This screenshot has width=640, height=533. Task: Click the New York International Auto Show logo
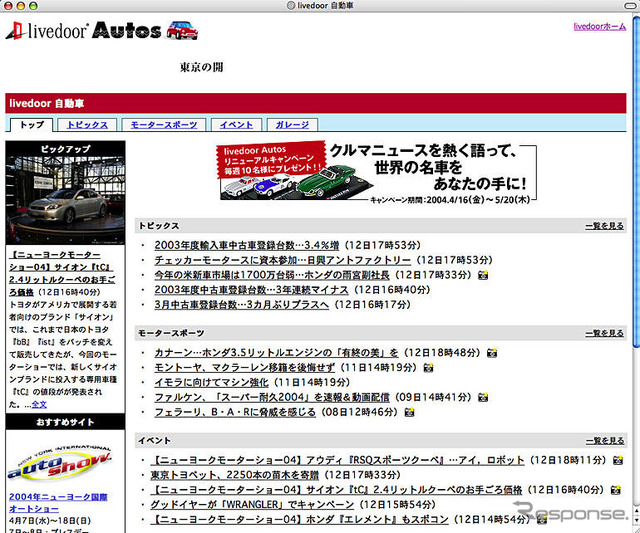[60, 462]
